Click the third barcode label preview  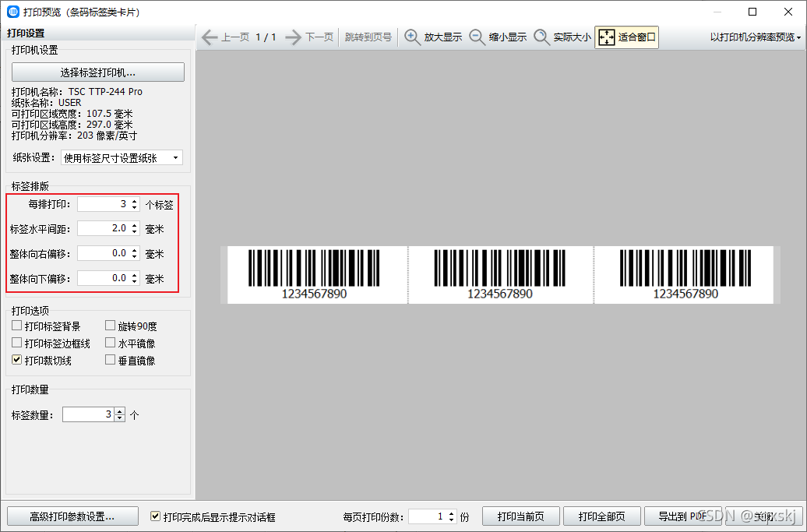click(x=684, y=275)
